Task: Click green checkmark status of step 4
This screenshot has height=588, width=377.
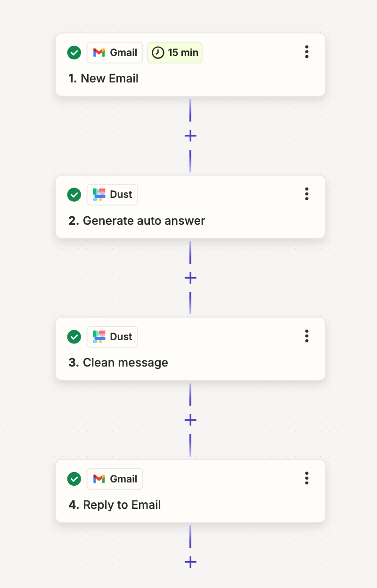Action: 74,479
